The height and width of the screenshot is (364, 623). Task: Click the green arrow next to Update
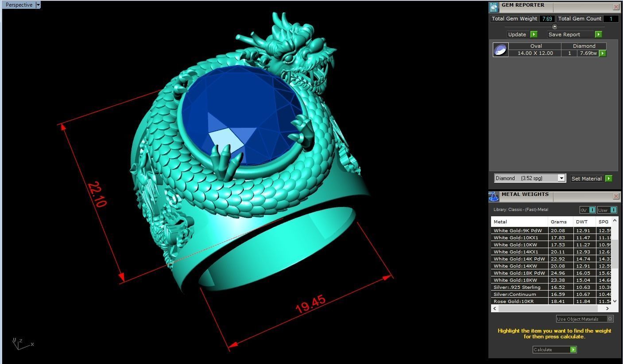coord(534,34)
